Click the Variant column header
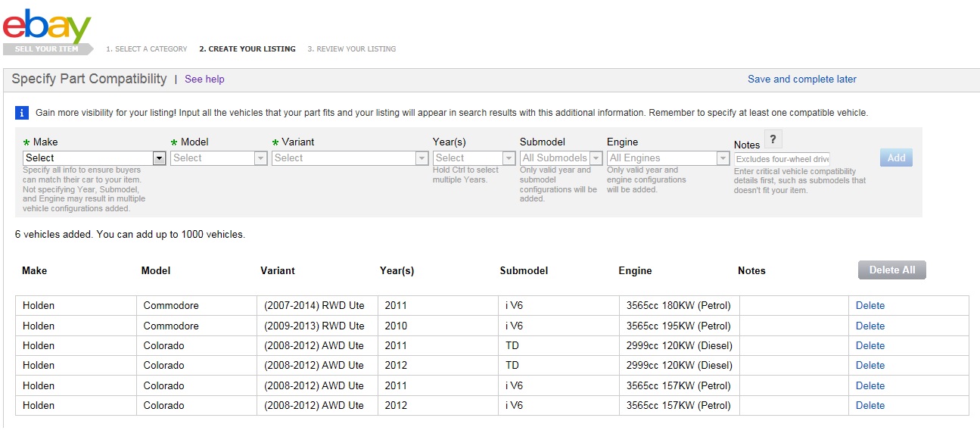 click(x=278, y=270)
